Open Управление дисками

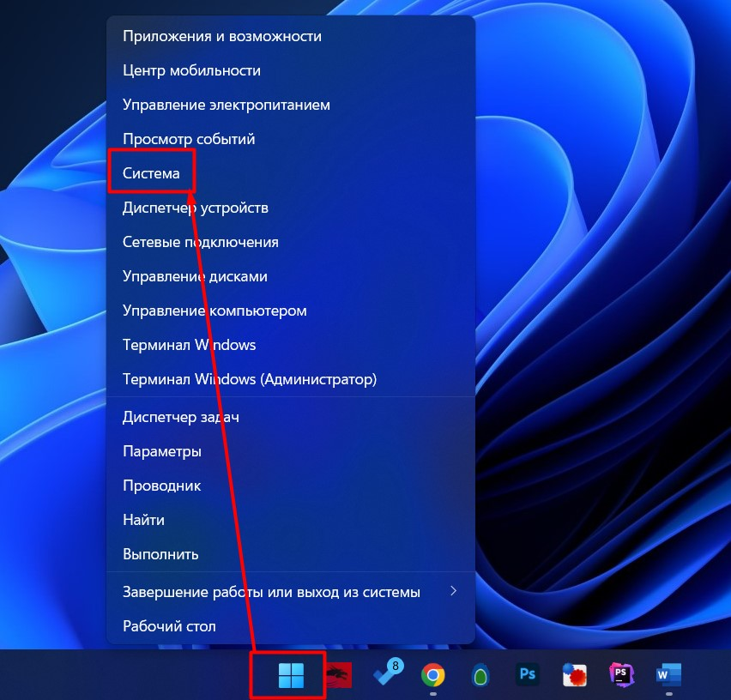pos(291,276)
